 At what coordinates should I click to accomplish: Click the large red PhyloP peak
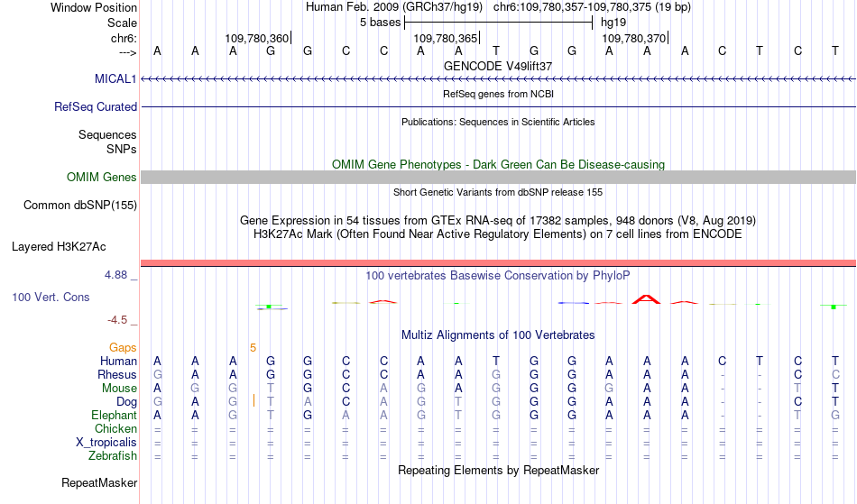click(x=646, y=299)
